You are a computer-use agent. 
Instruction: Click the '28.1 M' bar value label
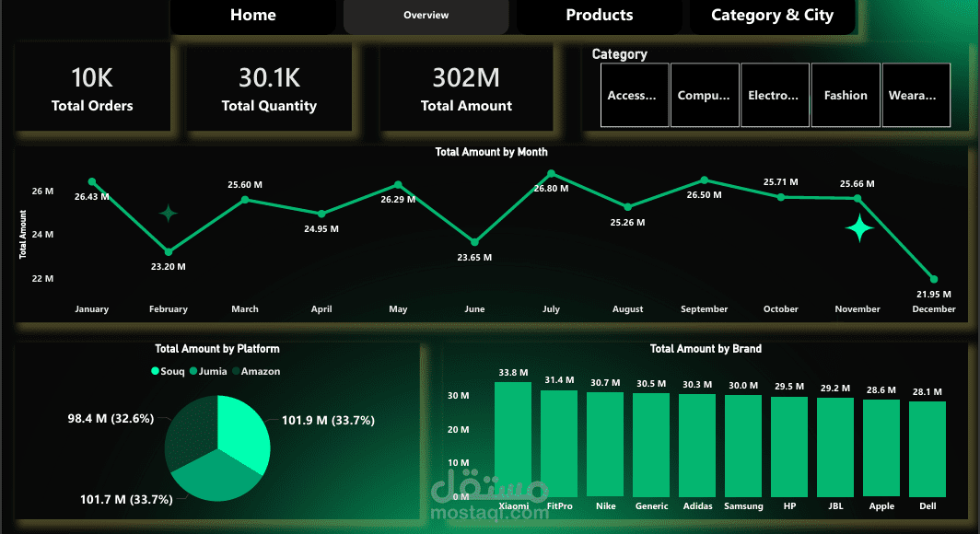coord(927,391)
